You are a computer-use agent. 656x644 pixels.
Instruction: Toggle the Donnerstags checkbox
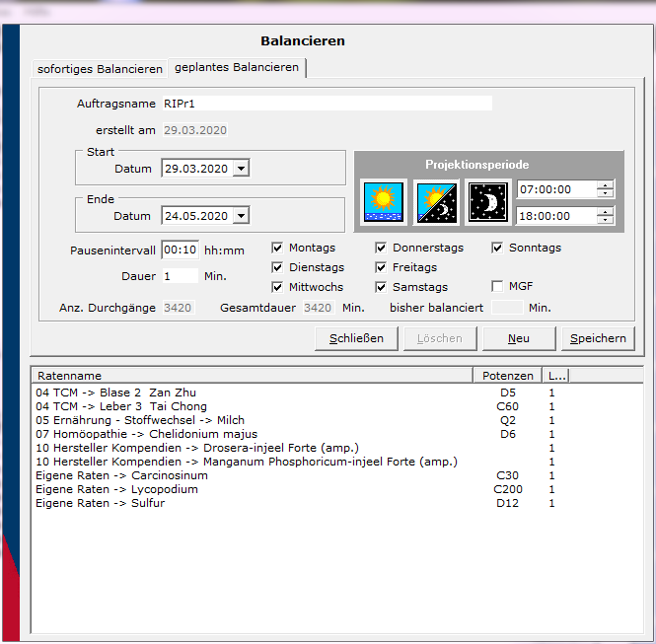[381, 248]
